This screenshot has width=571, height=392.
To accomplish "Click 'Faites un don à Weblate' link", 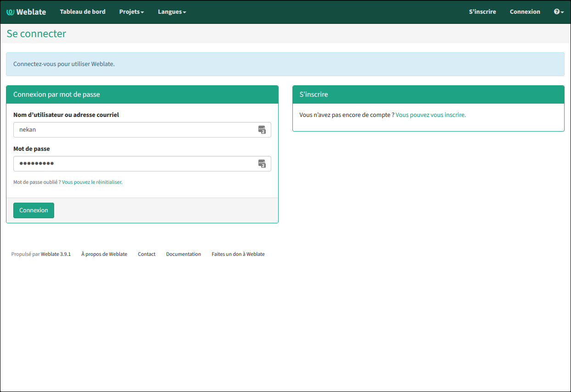I will (x=238, y=254).
